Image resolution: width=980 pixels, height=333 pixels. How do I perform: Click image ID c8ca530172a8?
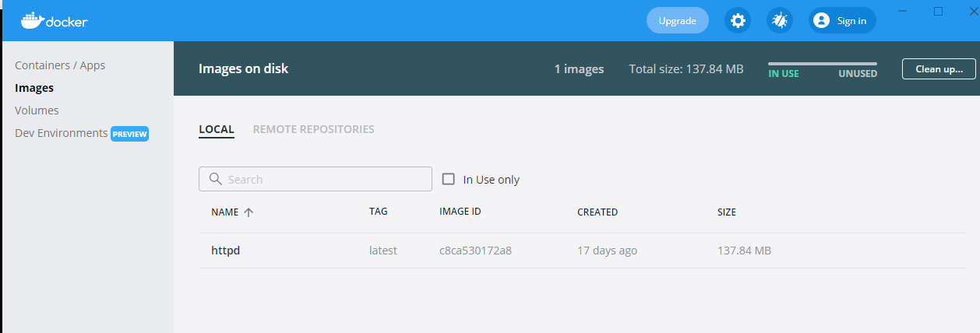(475, 251)
